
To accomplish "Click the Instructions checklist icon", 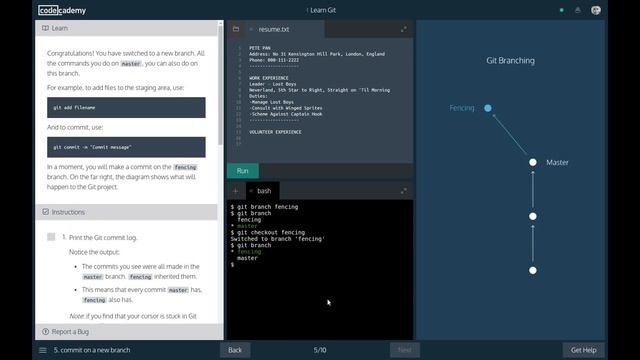I will tap(45, 212).
